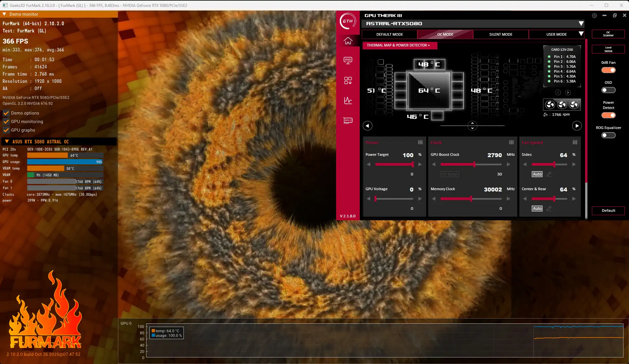
Task: Show next pin current page
Action: pyautogui.click(x=568, y=93)
